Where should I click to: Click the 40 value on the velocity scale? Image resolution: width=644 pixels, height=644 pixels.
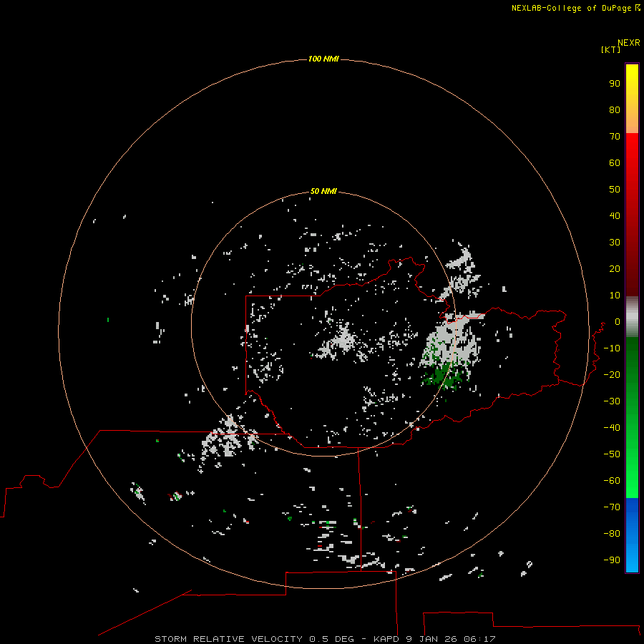pyautogui.click(x=615, y=215)
